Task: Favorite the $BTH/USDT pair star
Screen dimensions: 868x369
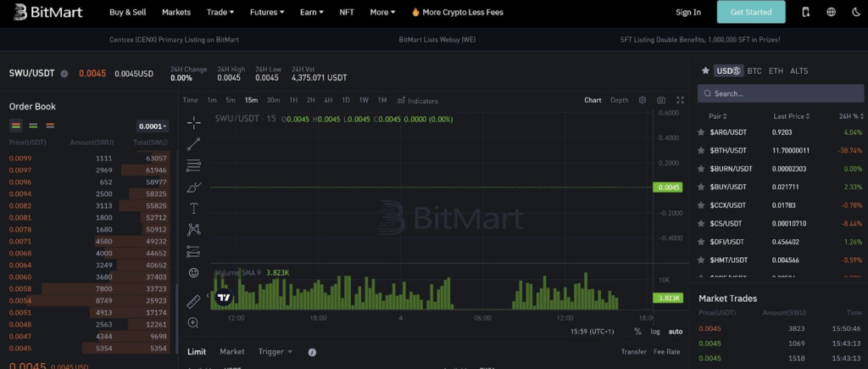Action: tap(701, 151)
